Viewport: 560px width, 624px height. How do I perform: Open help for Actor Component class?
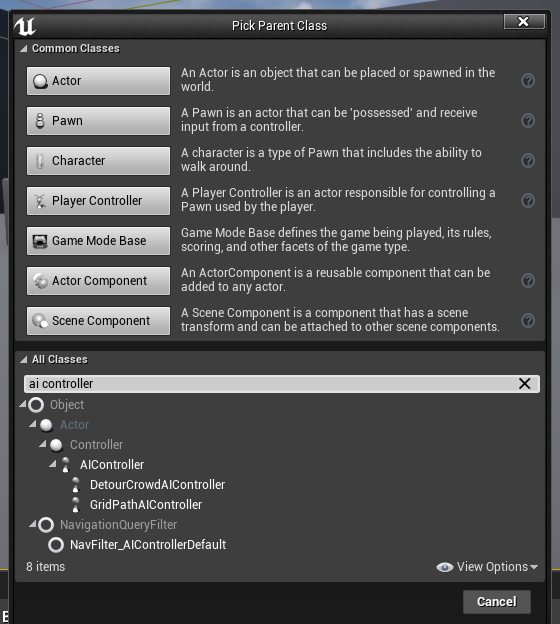coord(528,281)
